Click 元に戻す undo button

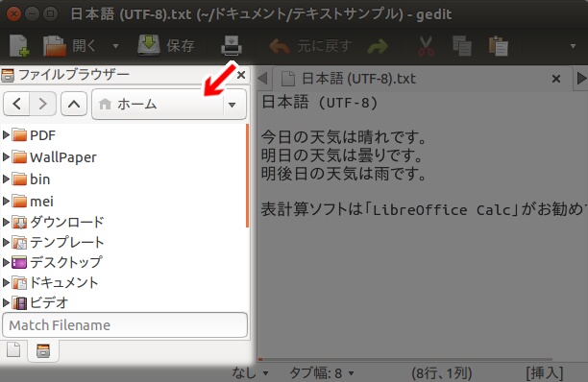tap(310, 46)
